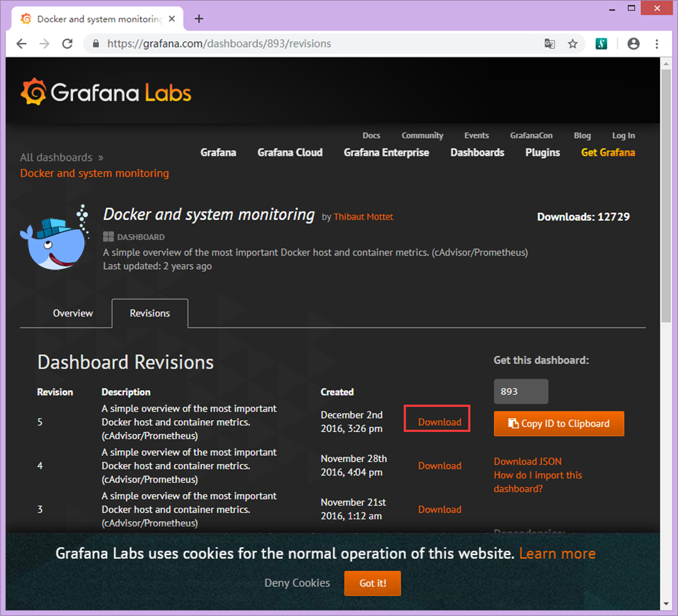678x616 pixels.
Task: Go back with the browser back arrow
Action: pos(21,44)
